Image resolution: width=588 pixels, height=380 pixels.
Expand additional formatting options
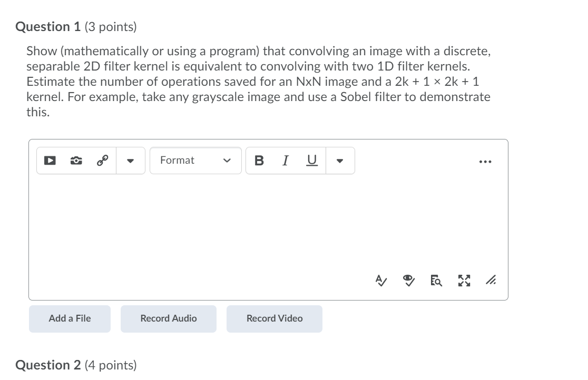click(x=340, y=161)
